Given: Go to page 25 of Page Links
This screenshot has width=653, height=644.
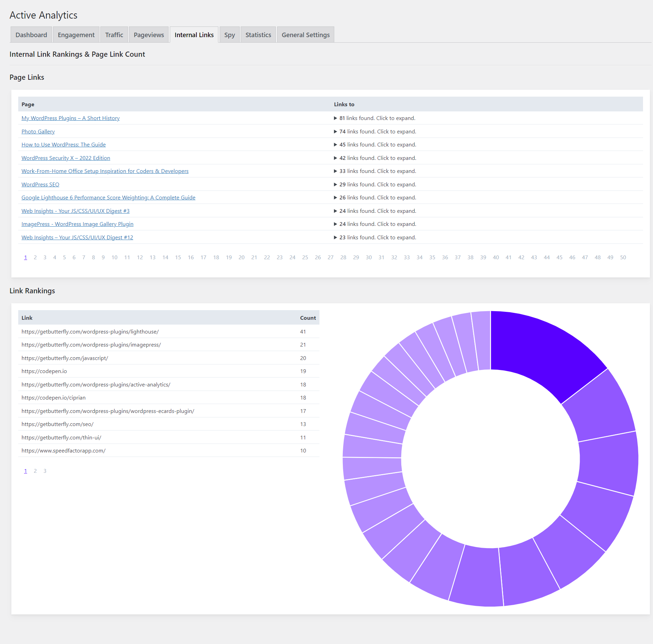Looking at the screenshot, I should point(305,257).
